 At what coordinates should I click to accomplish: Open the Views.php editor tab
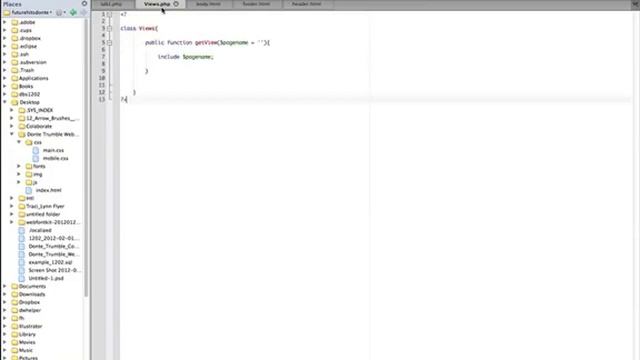pyautogui.click(x=157, y=4)
